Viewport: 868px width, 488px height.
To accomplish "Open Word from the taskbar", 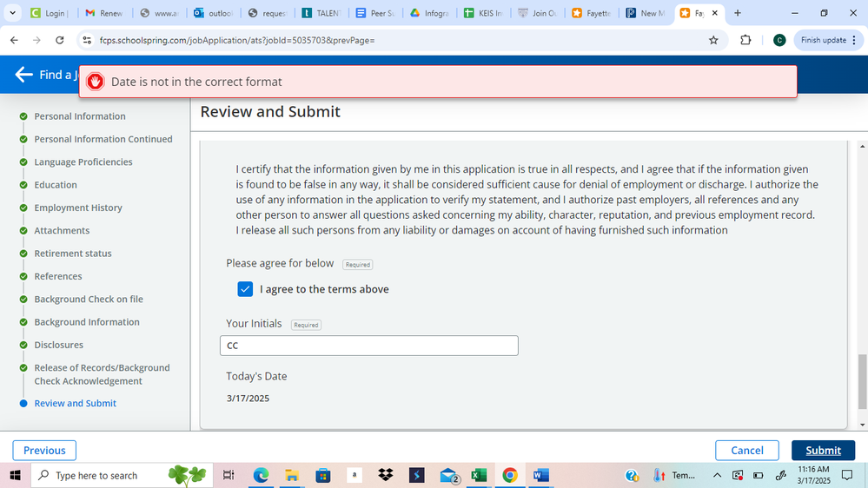I will 540,475.
